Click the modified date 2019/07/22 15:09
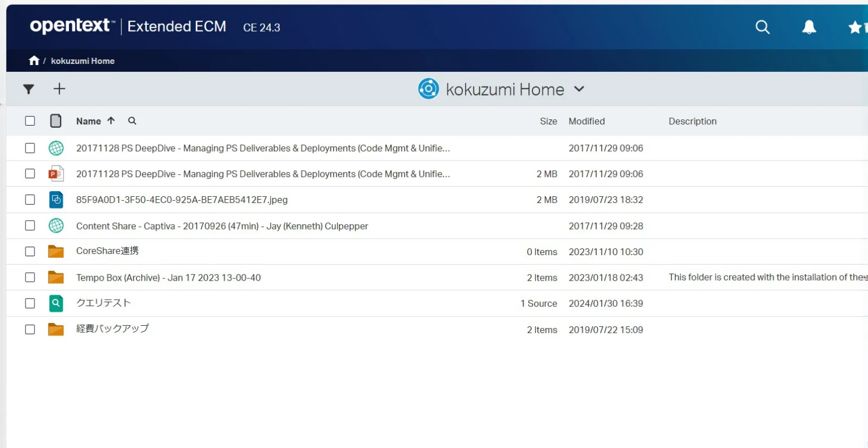Image resolution: width=868 pixels, height=448 pixels. (606, 330)
